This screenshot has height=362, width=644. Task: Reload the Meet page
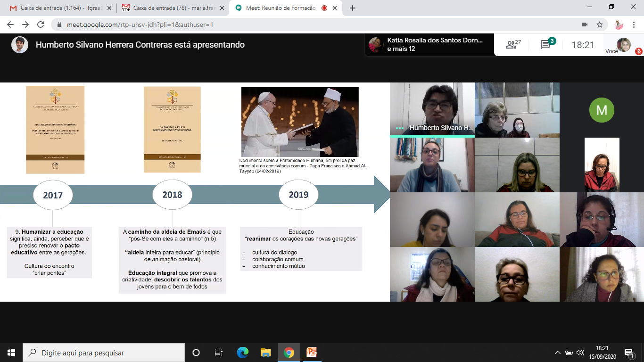(x=41, y=25)
